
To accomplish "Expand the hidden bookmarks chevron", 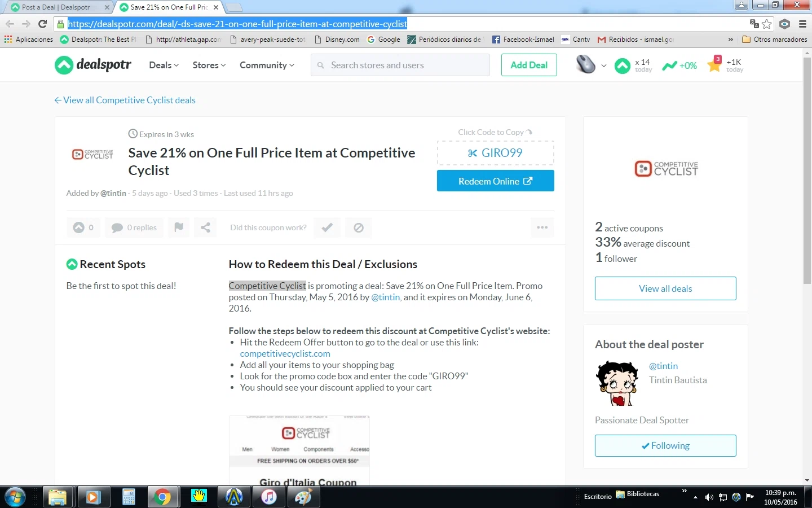I will tap(731, 40).
